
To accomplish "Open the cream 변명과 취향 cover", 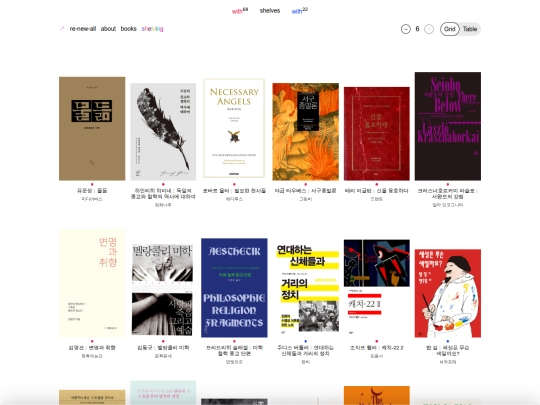I will (92, 283).
